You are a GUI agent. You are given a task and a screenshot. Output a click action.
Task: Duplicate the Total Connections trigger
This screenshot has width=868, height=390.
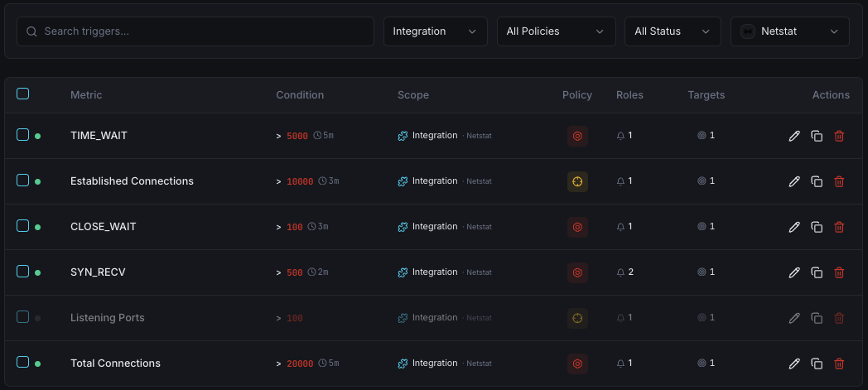click(x=817, y=364)
